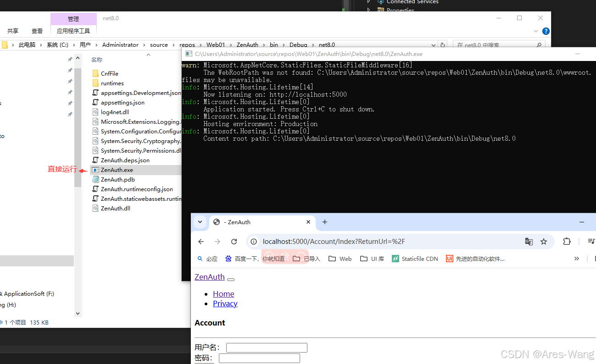Select ZenAuth.deps.json file
Viewport: 596px width, 364px height.
(x=121, y=160)
